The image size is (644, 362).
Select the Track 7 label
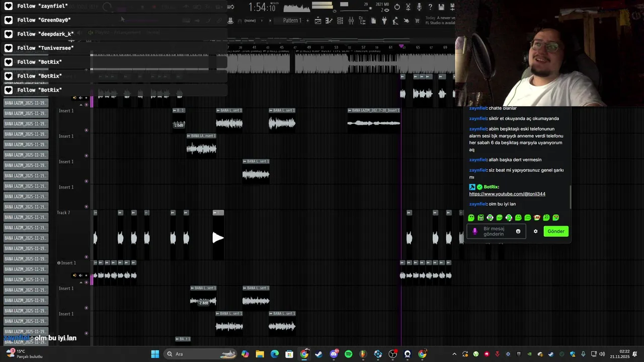tap(63, 213)
